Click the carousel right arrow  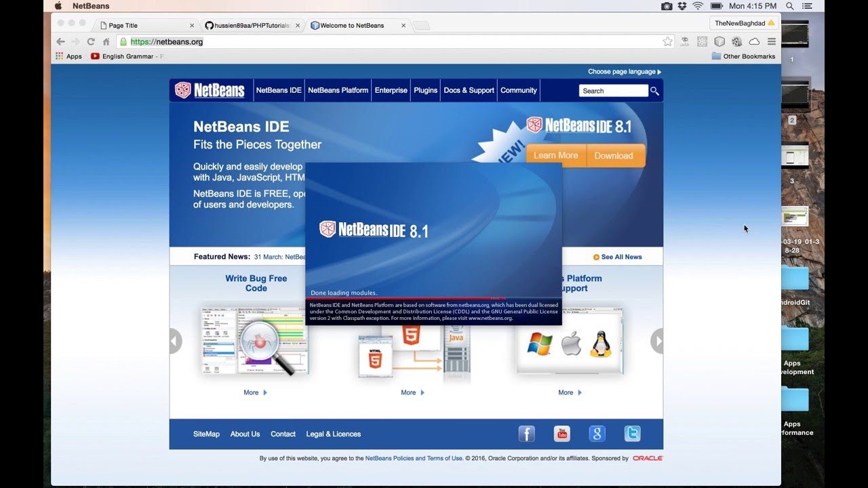[656, 341]
